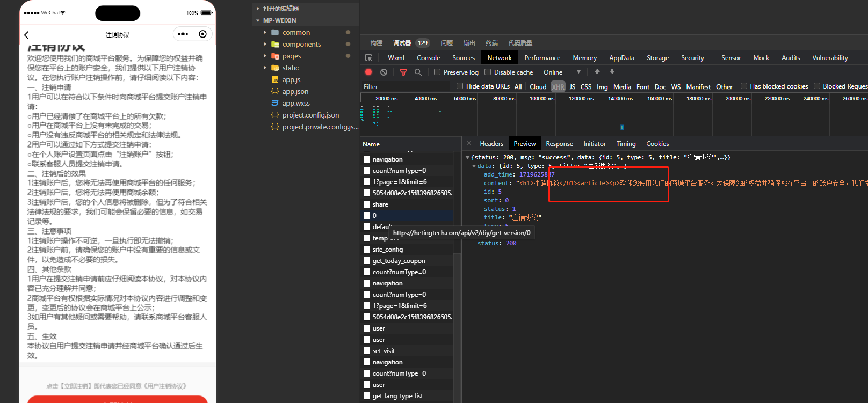868x403 pixels.
Task: Click the modified dot beside components folder
Action: coord(348,44)
